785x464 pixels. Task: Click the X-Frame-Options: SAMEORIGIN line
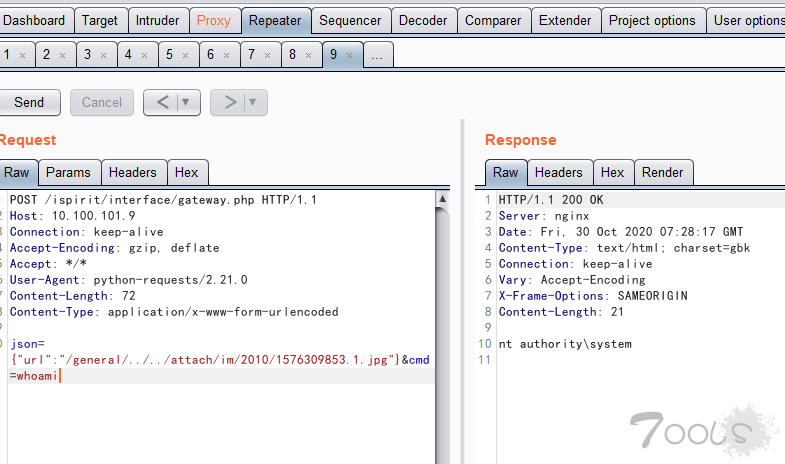[x=593, y=296]
